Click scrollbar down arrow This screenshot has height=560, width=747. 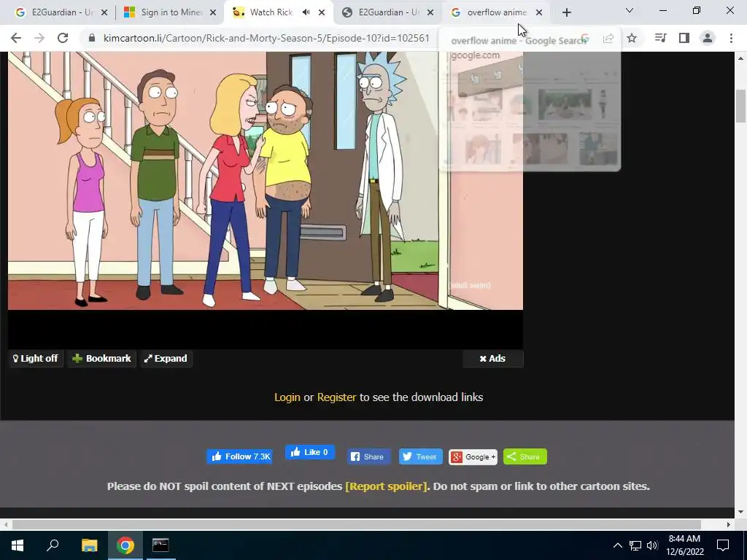[x=741, y=512]
